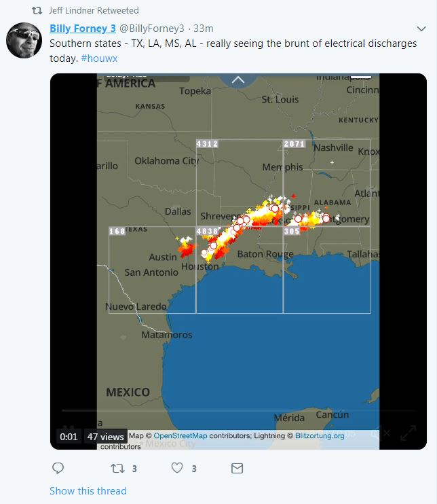Like the tweet with heart icon
Viewport: 437px width, 504px height.
177,468
